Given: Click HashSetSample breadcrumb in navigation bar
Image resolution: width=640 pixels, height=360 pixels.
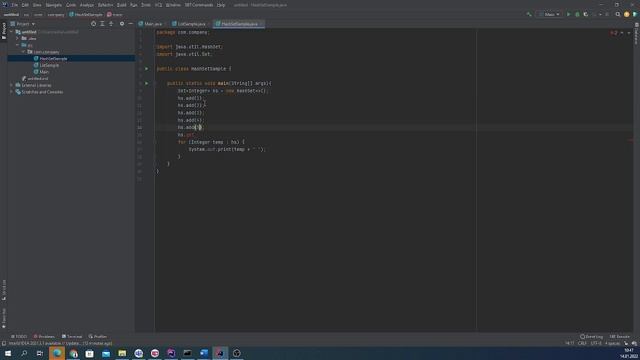Looking at the screenshot, I should 86,14.
